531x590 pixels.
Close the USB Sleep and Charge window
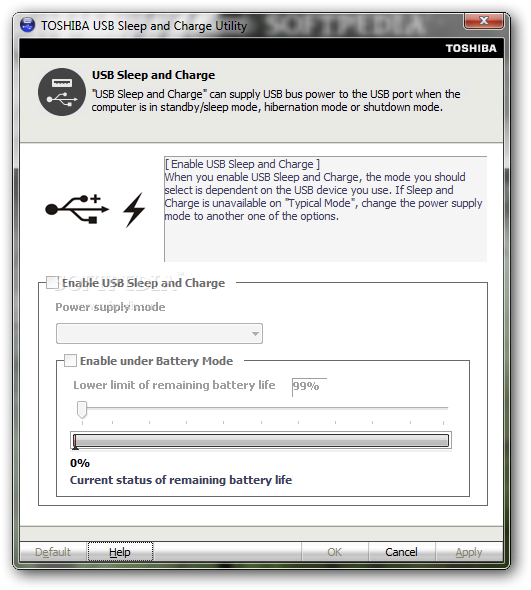click(x=484, y=21)
